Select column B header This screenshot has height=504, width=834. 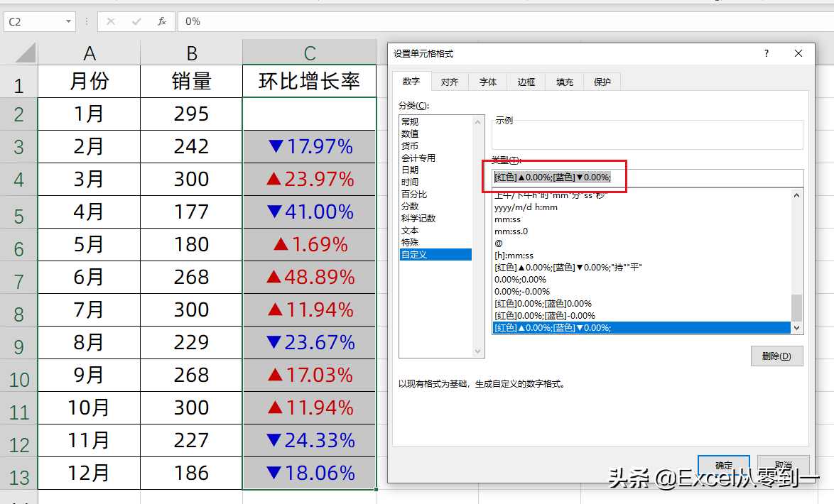[192, 53]
